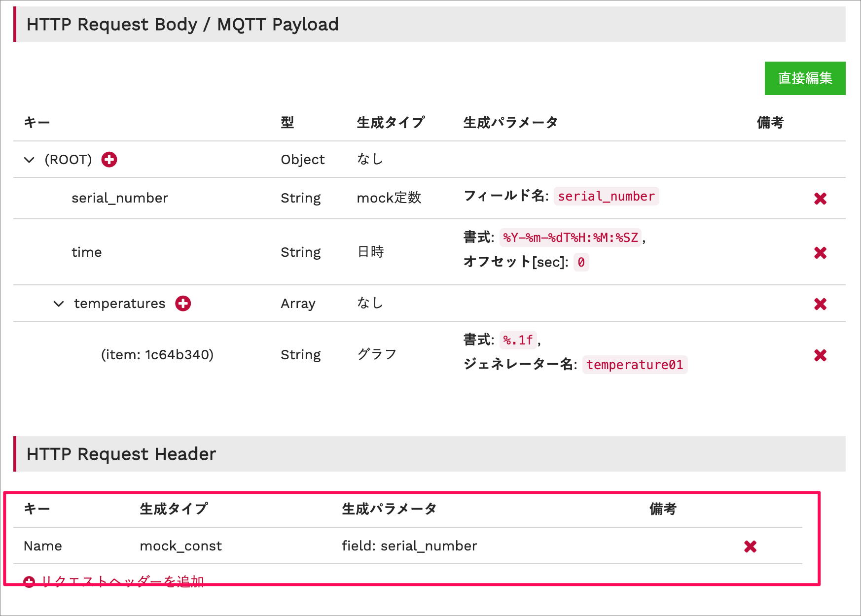Select the temperatures key name

(x=120, y=304)
